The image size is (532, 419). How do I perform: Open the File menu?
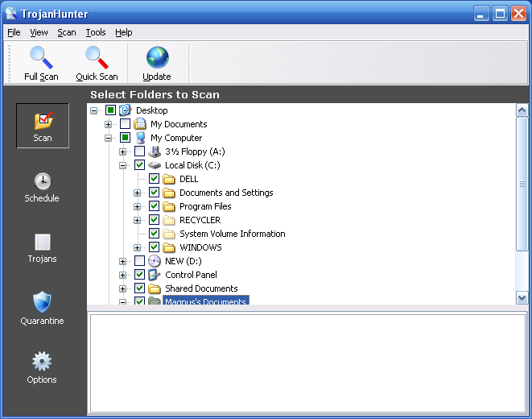point(14,32)
